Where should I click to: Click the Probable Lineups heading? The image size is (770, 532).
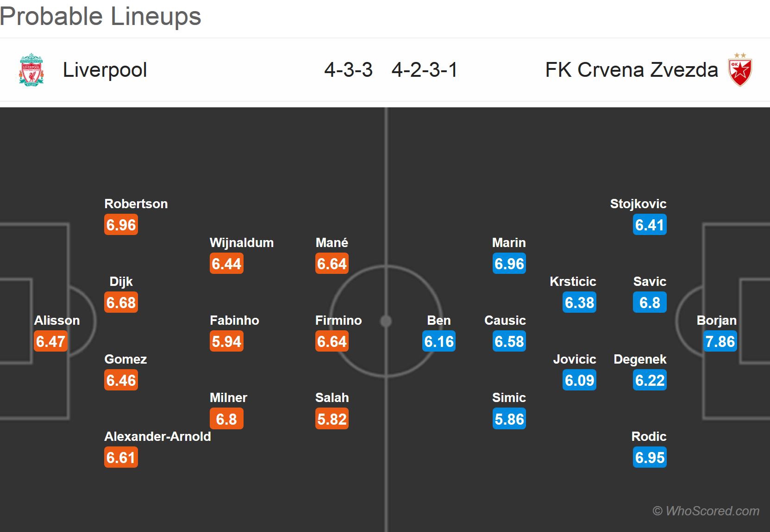point(100,16)
